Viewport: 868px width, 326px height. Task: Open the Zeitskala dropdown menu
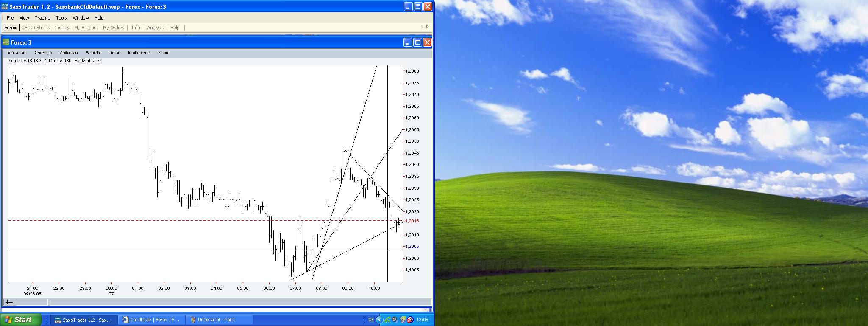tap(68, 53)
